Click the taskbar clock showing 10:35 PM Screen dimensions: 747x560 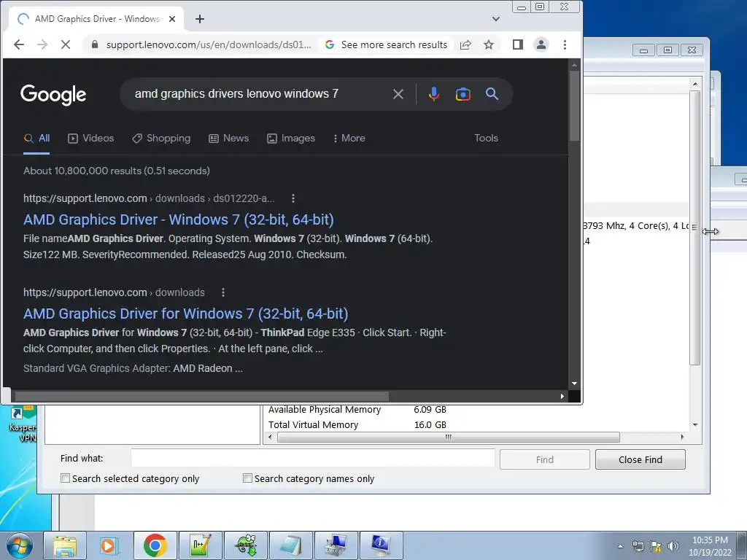click(710, 540)
